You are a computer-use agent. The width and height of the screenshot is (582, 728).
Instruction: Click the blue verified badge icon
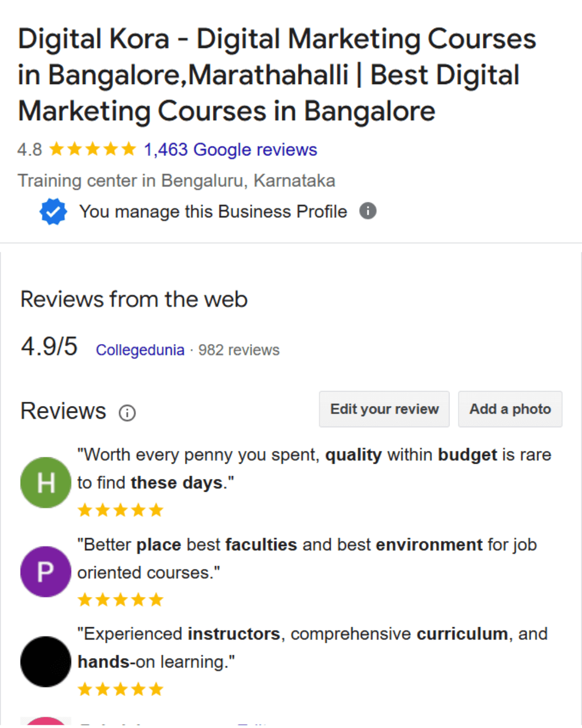tap(53, 211)
